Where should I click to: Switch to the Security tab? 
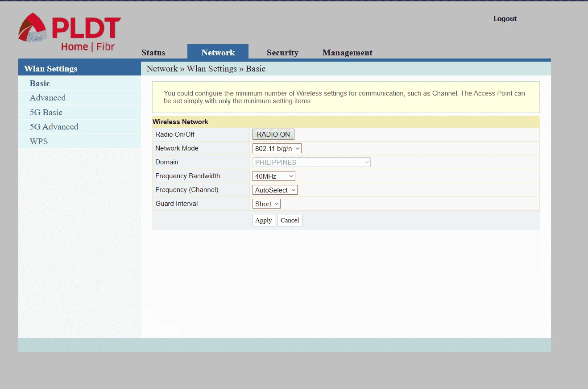pyautogui.click(x=282, y=52)
